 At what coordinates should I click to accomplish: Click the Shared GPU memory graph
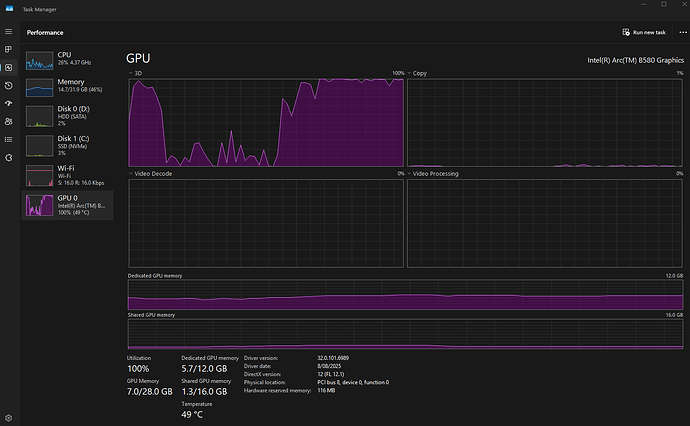[405, 334]
